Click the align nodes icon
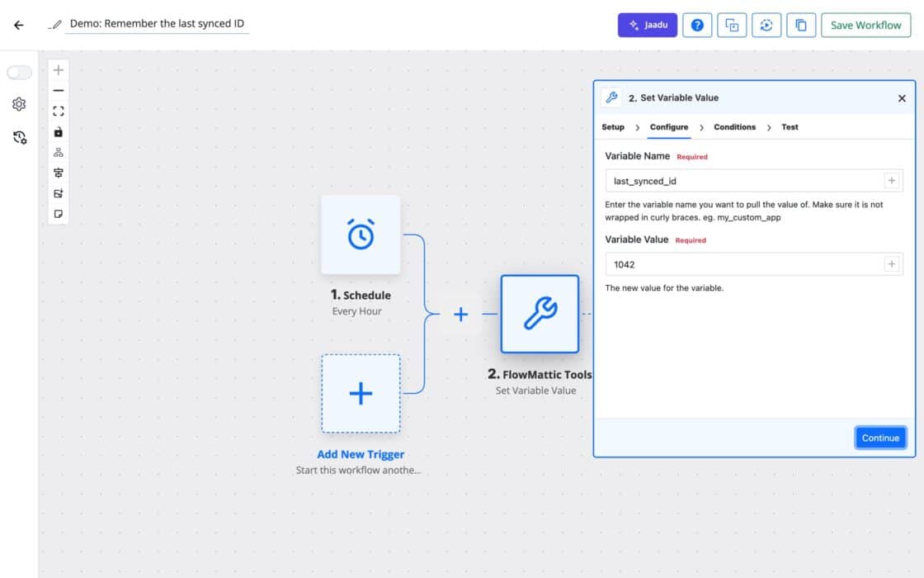924x578 pixels. pyautogui.click(x=59, y=173)
